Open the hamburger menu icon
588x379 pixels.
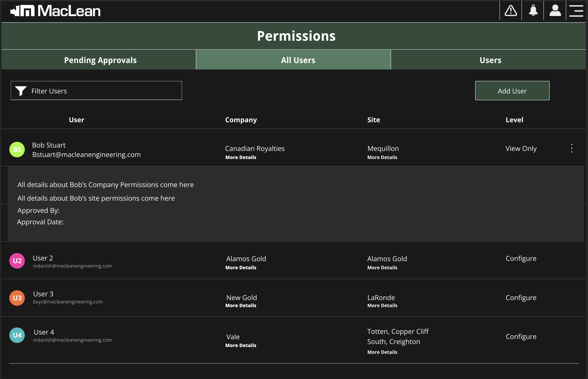tap(576, 11)
